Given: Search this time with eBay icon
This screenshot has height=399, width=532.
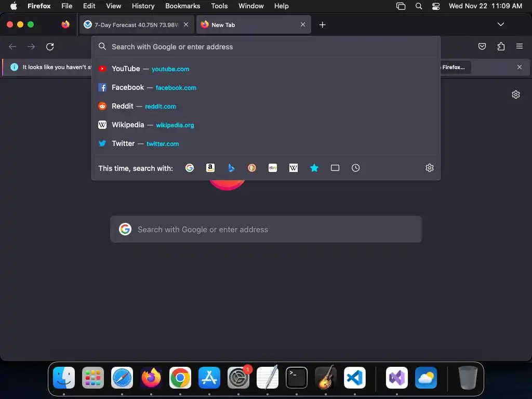Looking at the screenshot, I should tap(273, 168).
